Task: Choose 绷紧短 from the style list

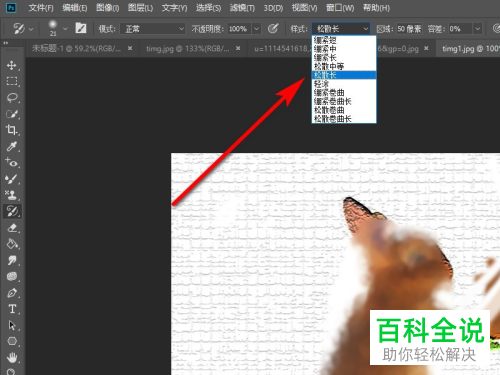Action: point(344,40)
